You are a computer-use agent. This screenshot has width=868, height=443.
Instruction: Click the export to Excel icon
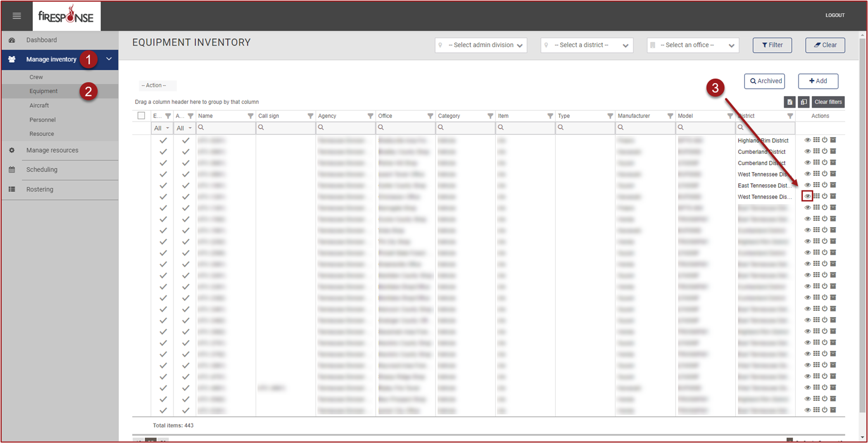(x=790, y=102)
